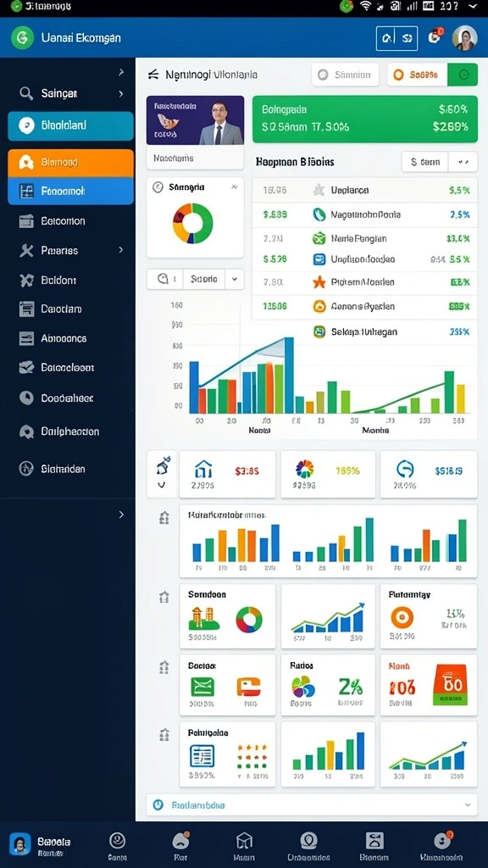Image resolution: width=488 pixels, height=868 pixels.
Task: Expand the Sdorio dropdown arrow
Action: [235, 279]
